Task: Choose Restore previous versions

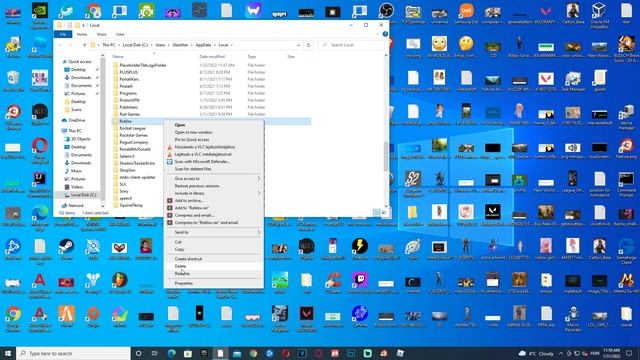Action: [197, 186]
